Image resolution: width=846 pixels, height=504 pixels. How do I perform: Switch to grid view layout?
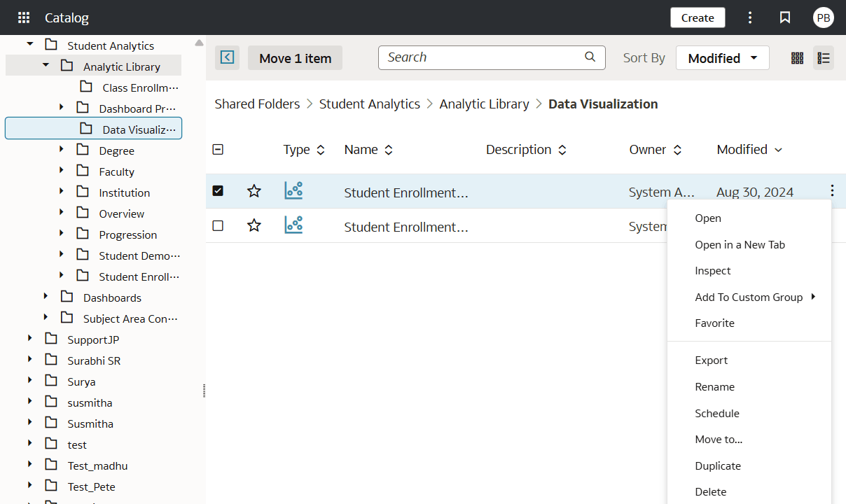point(797,58)
